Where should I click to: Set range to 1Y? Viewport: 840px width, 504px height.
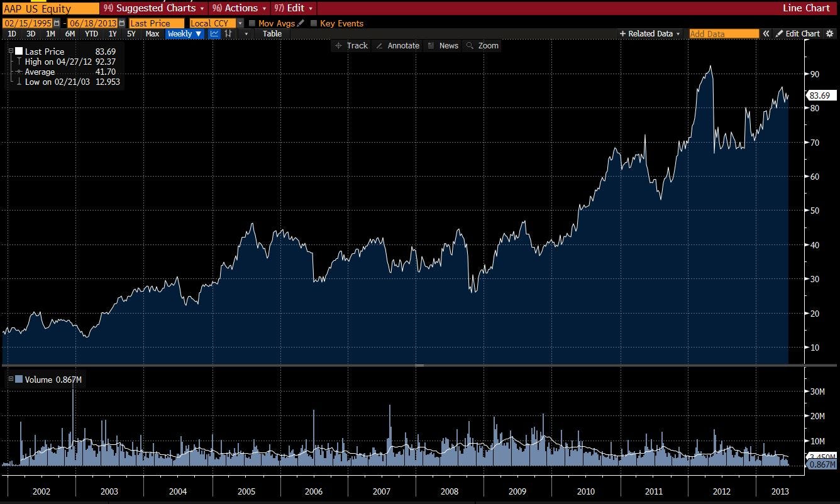[113, 34]
